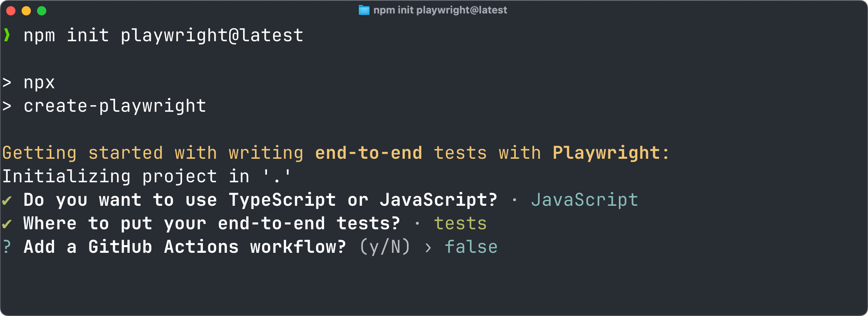Screen dimensions: 868x316
Task: Click the green checkmark beside the tests question
Action: click(x=7, y=224)
